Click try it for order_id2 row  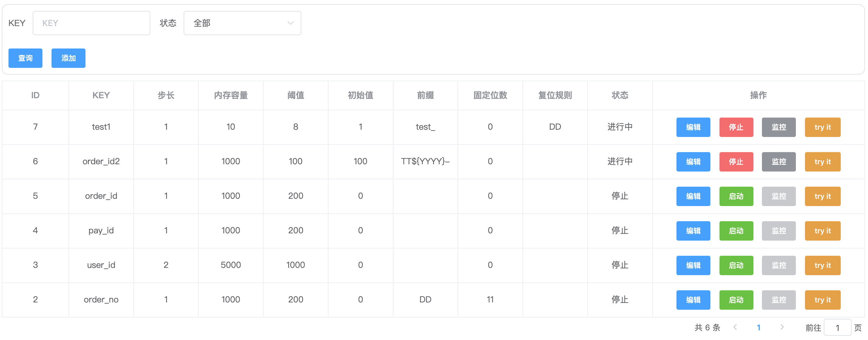point(822,162)
